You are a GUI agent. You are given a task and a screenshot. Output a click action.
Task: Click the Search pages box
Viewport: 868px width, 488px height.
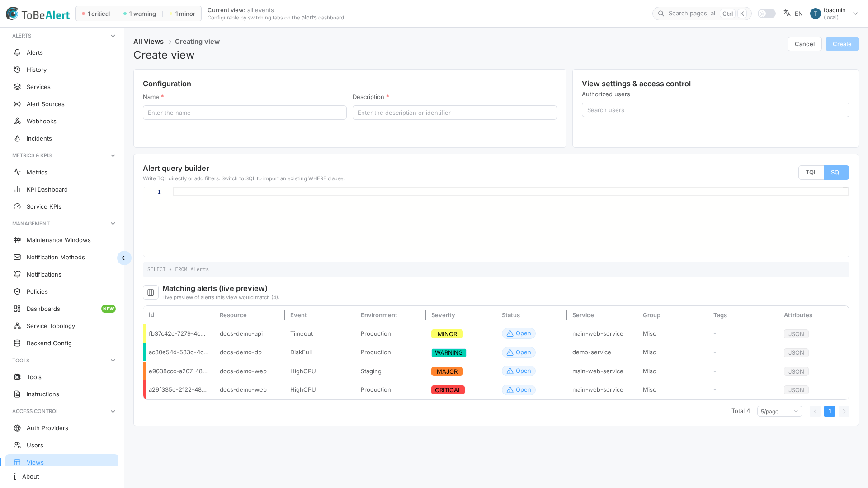click(x=702, y=14)
